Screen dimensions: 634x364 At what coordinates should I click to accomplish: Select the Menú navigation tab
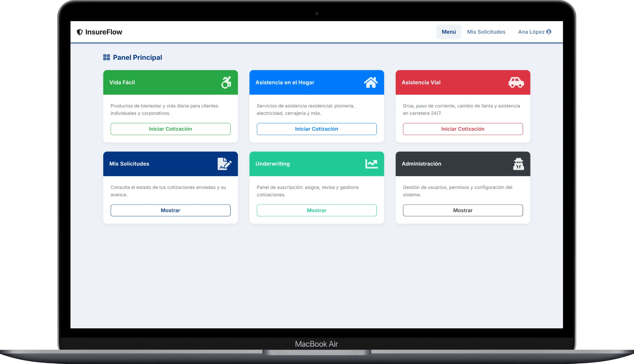pyautogui.click(x=449, y=32)
